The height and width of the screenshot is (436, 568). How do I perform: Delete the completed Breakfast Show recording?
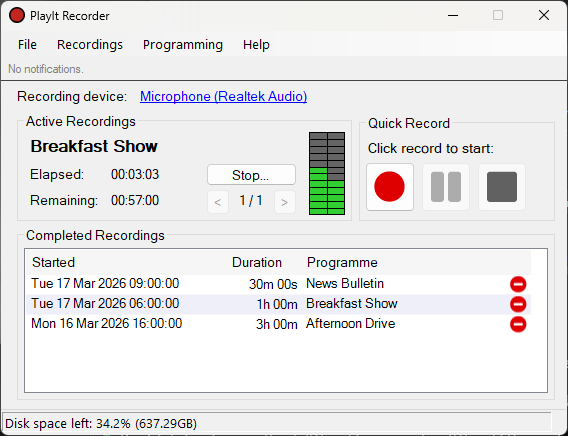click(518, 304)
